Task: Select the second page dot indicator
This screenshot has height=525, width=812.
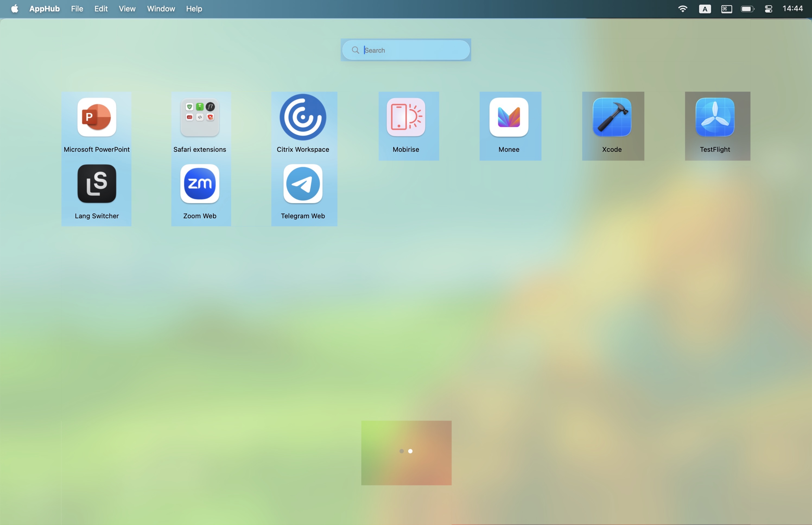Action: pyautogui.click(x=411, y=451)
